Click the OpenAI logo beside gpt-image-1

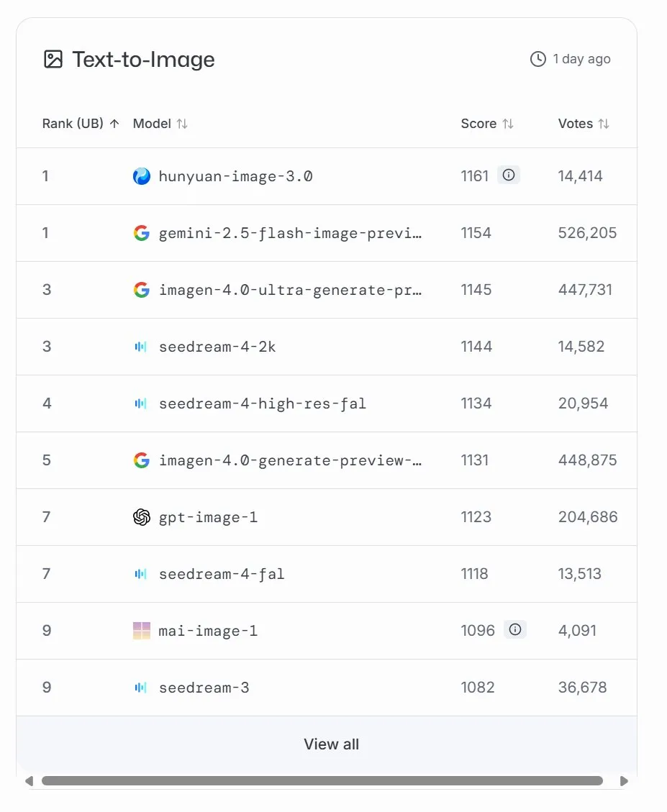tap(141, 517)
